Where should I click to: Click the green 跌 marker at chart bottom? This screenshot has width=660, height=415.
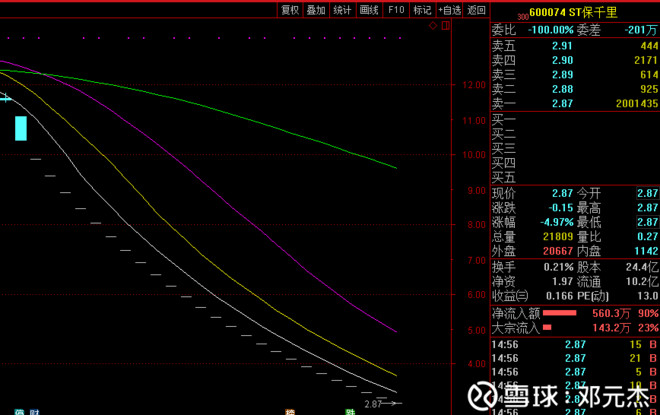coord(350,412)
